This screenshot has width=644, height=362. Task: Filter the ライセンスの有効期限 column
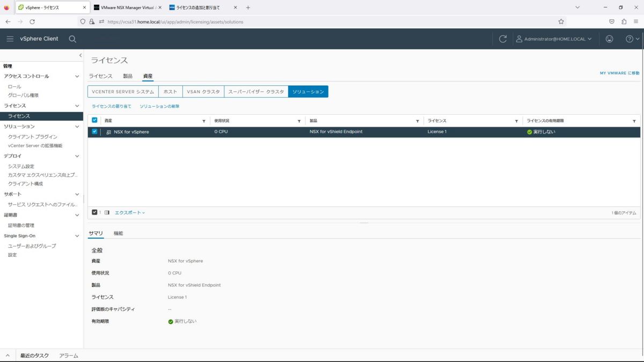tap(634, 121)
